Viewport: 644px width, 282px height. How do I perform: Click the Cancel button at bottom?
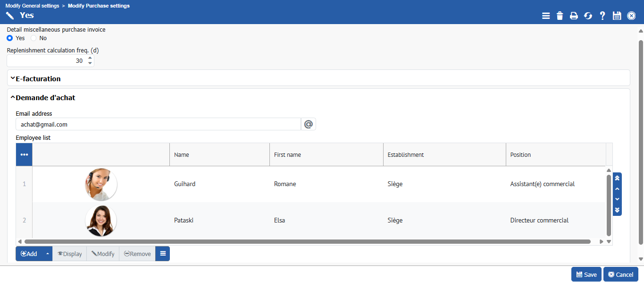coord(620,274)
